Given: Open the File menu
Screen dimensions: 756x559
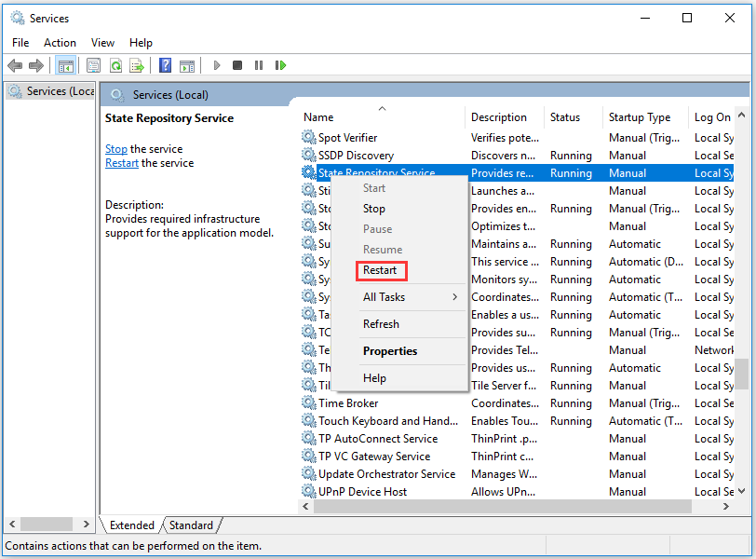Looking at the screenshot, I should point(20,43).
